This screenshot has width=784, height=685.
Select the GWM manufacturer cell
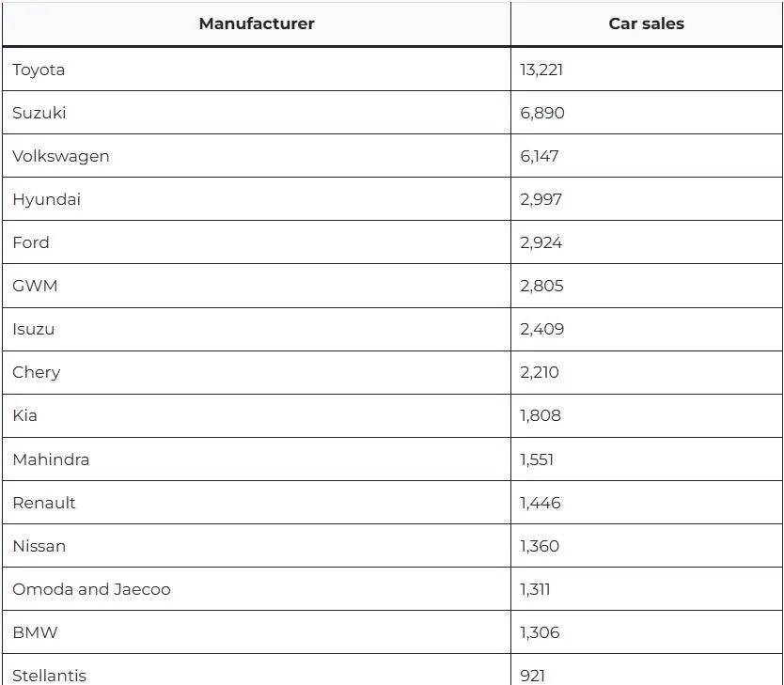point(35,286)
